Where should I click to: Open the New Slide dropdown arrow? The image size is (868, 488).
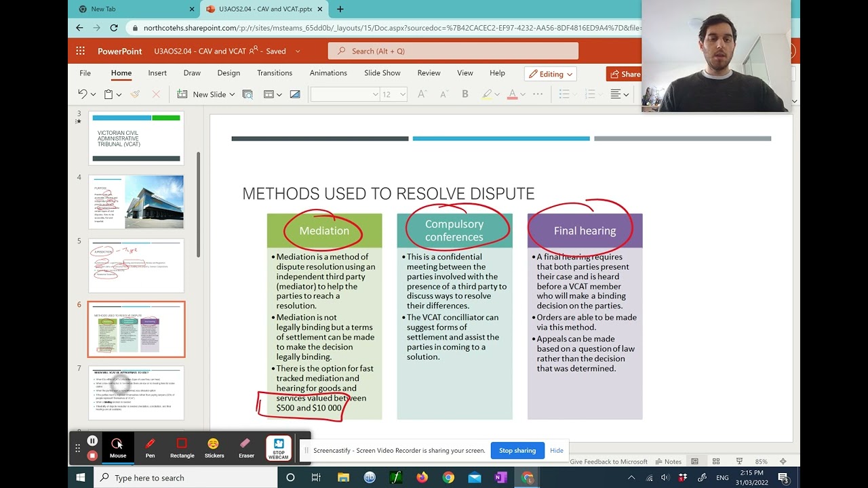[x=232, y=94]
